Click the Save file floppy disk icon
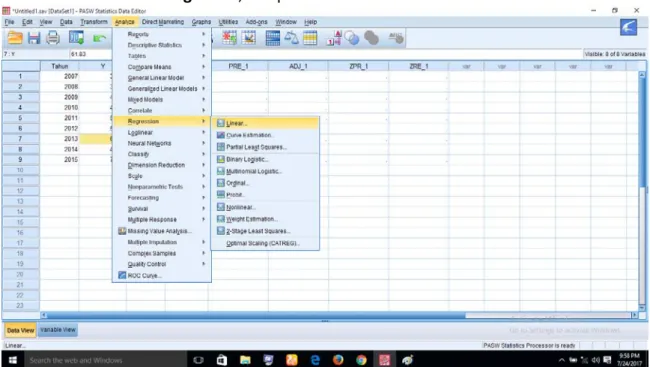Screen dimensions: 650x367 [34, 38]
